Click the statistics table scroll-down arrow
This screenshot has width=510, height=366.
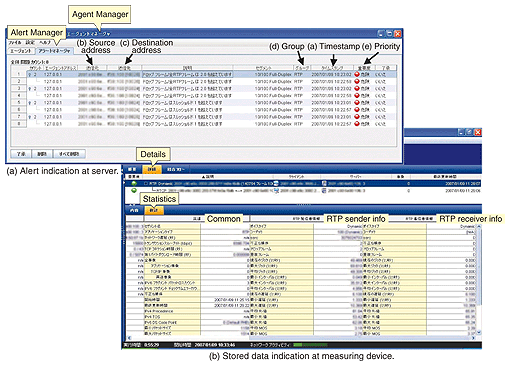(x=479, y=332)
